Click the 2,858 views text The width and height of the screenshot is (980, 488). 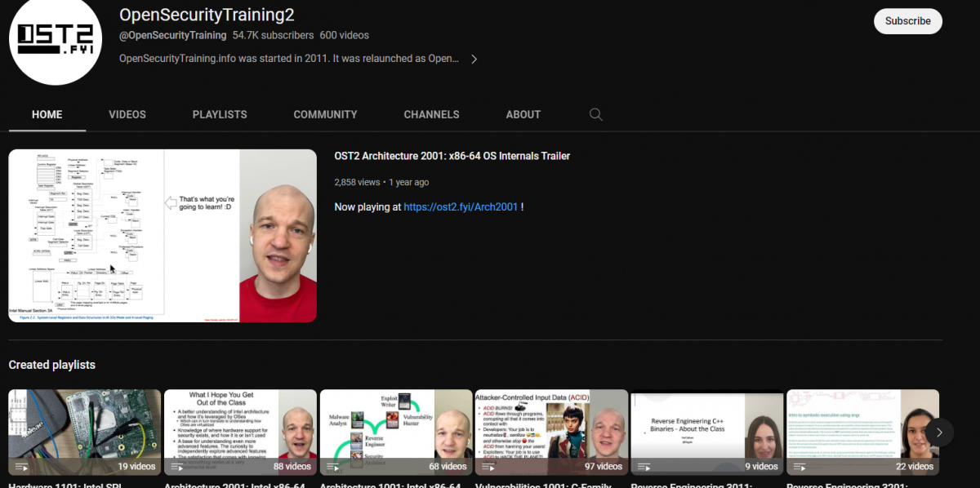[x=358, y=182]
